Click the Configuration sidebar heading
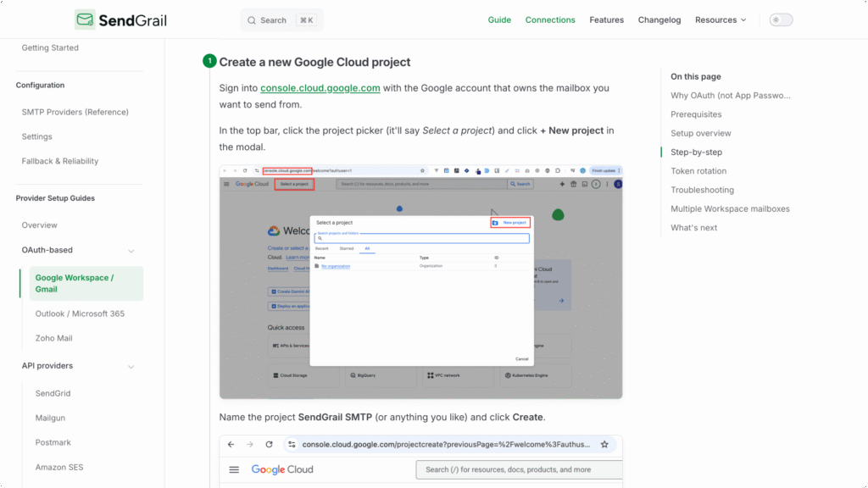The image size is (868, 488). [x=40, y=86]
